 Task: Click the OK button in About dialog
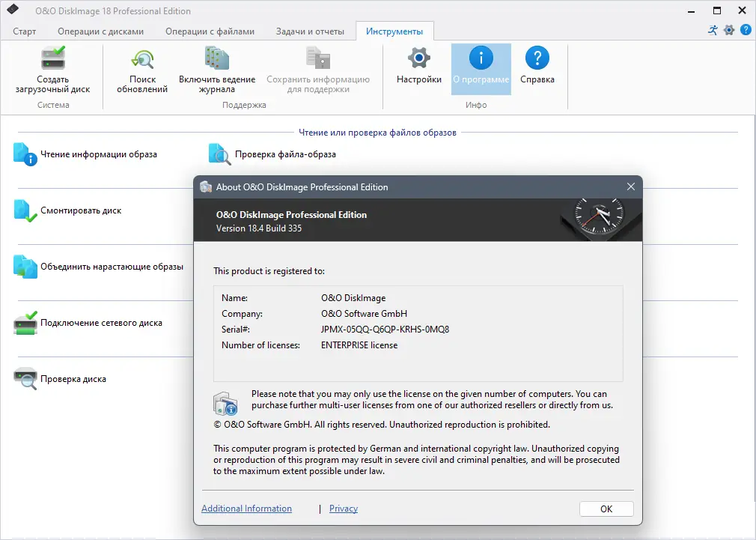606,509
